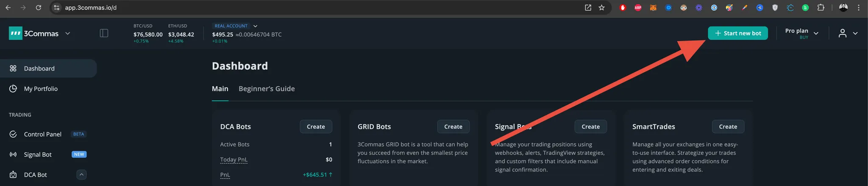The width and height of the screenshot is (868, 186).
Task: Open the user profile menu
Action: (x=848, y=33)
